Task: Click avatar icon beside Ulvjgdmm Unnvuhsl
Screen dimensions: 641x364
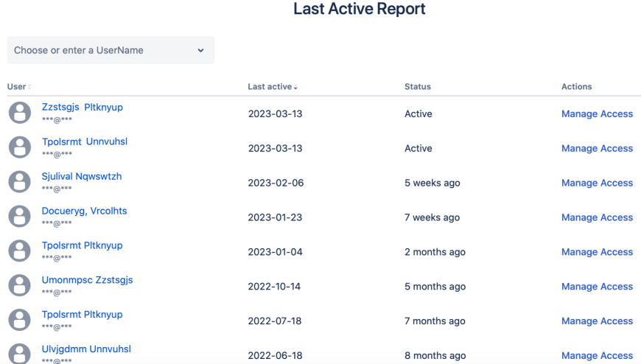Action: (20, 354)
